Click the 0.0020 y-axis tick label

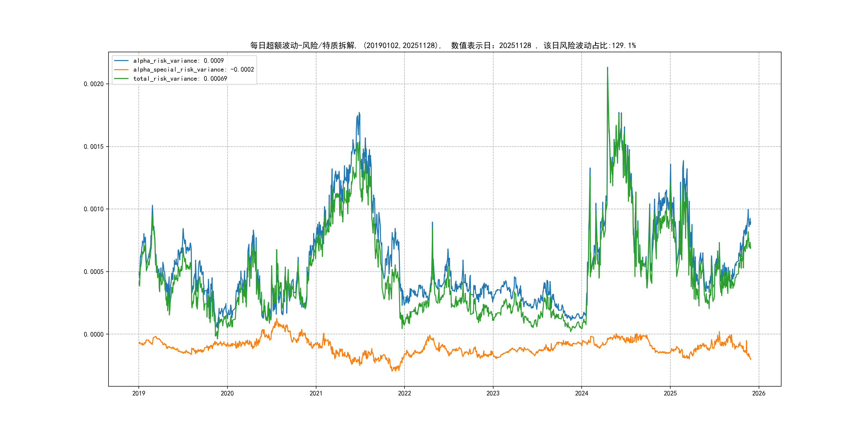point(94,84)
